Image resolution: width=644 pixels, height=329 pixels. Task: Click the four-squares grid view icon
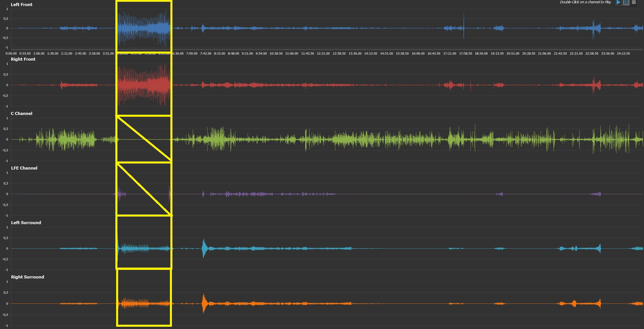tap(626, 3)
